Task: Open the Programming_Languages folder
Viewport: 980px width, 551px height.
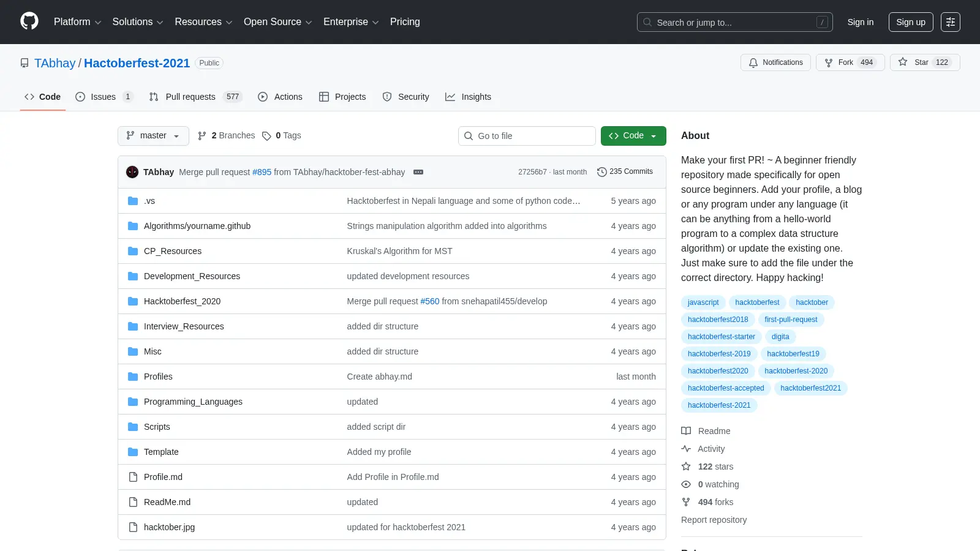Action: coord(193,402)
